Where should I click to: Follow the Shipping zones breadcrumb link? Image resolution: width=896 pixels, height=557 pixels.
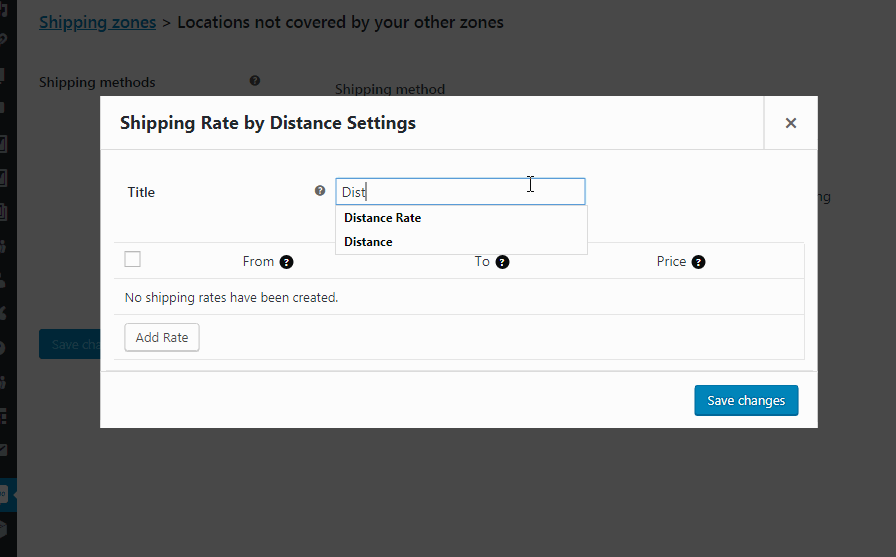(97, 22)
